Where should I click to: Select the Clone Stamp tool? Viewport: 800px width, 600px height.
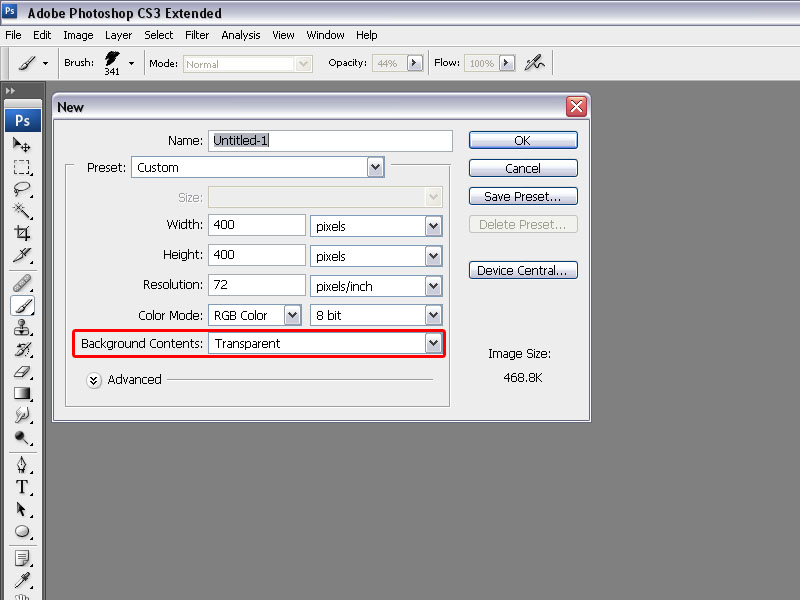pos(22,328)
